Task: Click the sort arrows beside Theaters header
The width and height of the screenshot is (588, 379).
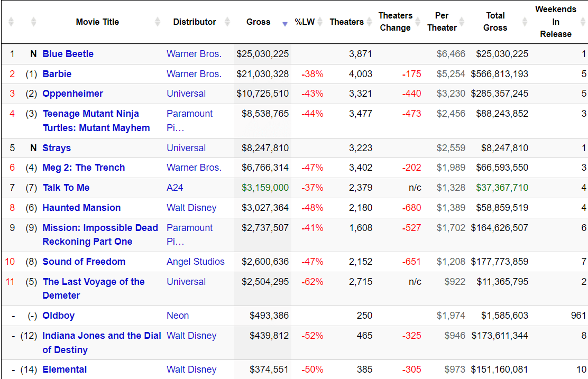Action: tap(370, 22)
